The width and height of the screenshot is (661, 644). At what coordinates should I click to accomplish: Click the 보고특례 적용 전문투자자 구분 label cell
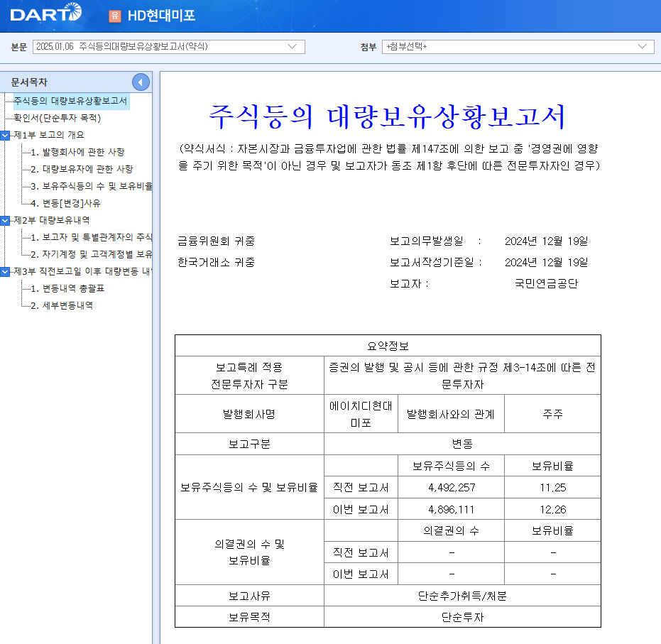(x=250, y=376)
